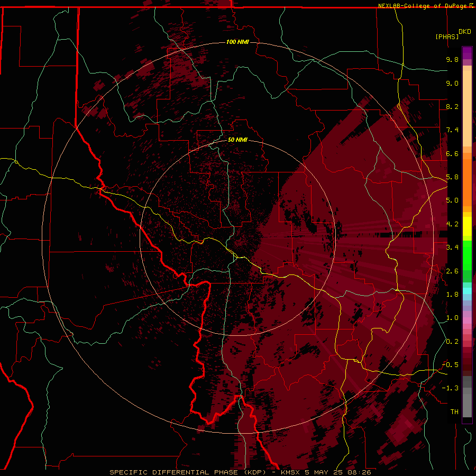Click the 100 NMI range ring label
476x476 pixels.
point(237,42)
